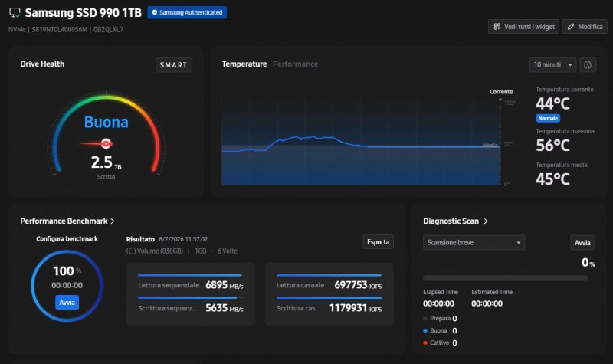This screenshot has height=364, width=613.
Task: Click the 45°C average temperature value
Action: pos(552,179)
